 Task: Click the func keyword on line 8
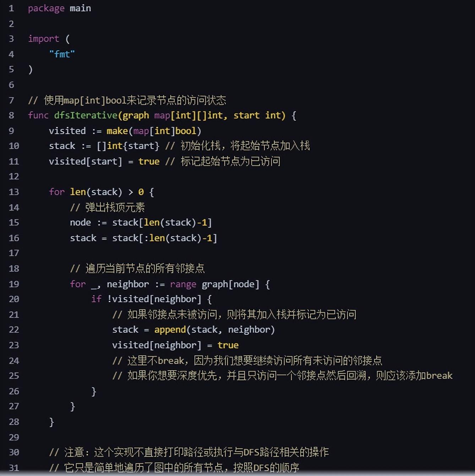(x=38, y=115)
